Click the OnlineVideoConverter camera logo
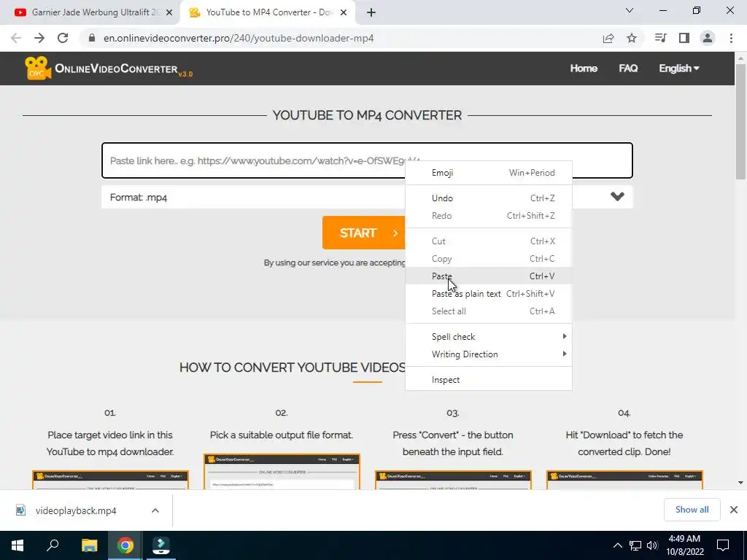Screen dimensions: 747x560 38,68
